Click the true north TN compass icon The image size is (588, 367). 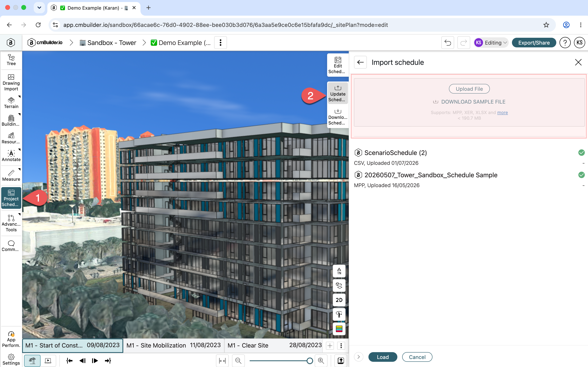(x=339, y=271)
